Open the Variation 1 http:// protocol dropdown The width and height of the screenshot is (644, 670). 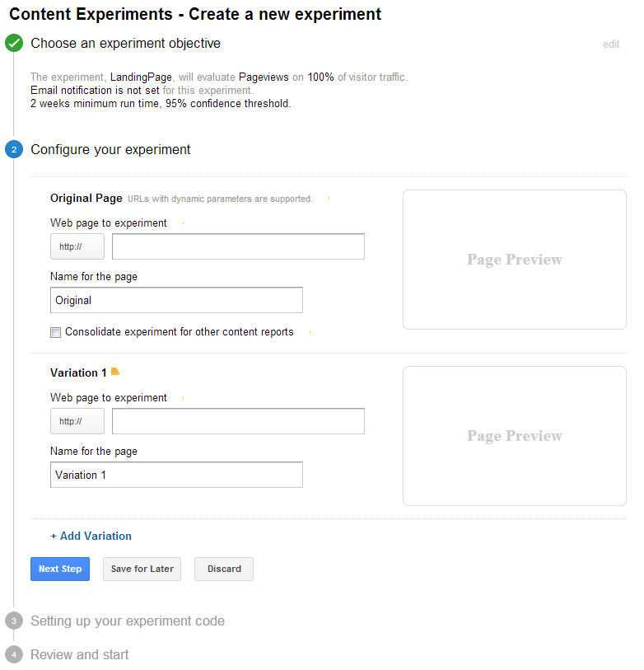click(77, 421)
